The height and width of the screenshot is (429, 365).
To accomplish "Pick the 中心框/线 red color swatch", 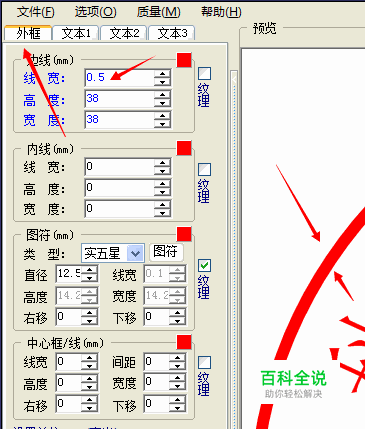I will click(184, 342).
